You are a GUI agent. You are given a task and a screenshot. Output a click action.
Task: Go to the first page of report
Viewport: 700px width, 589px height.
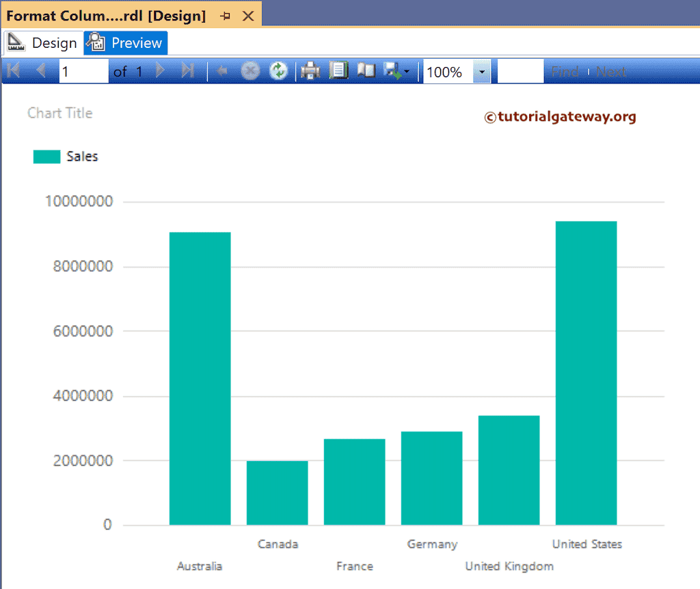pyautogui.click(x=13, y=71)
